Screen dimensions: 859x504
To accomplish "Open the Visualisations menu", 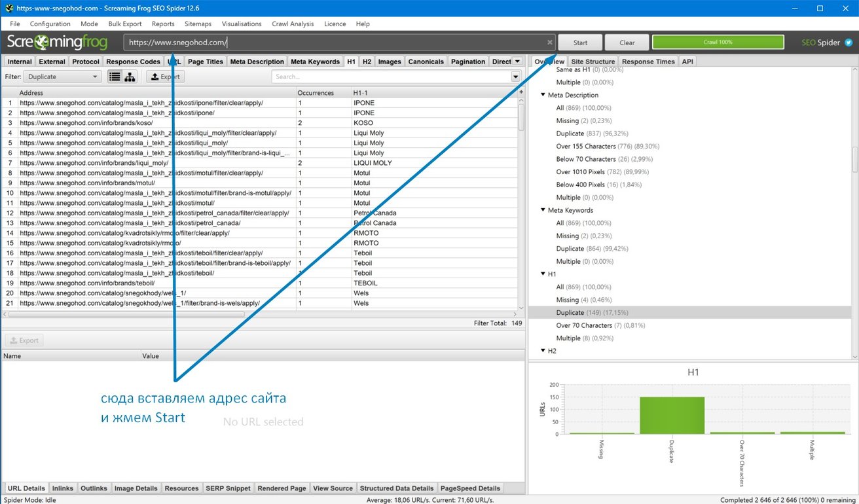I will click(242, 24).
